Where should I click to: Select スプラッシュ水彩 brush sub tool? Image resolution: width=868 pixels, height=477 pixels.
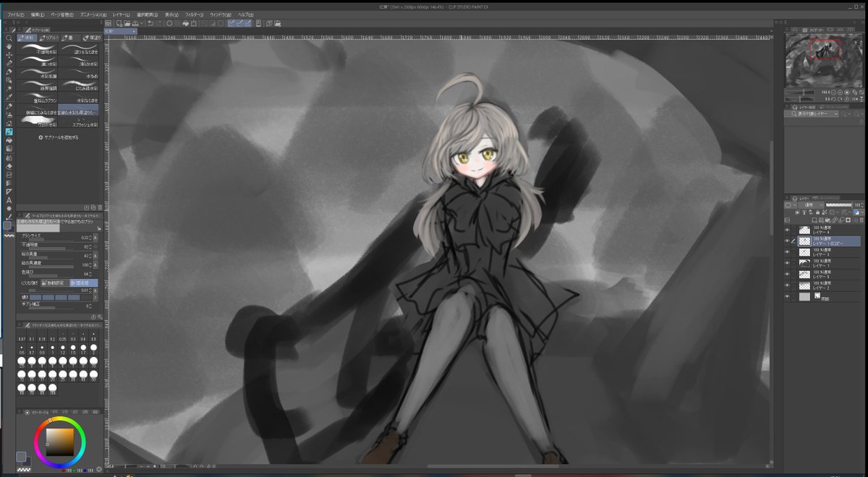79,123
